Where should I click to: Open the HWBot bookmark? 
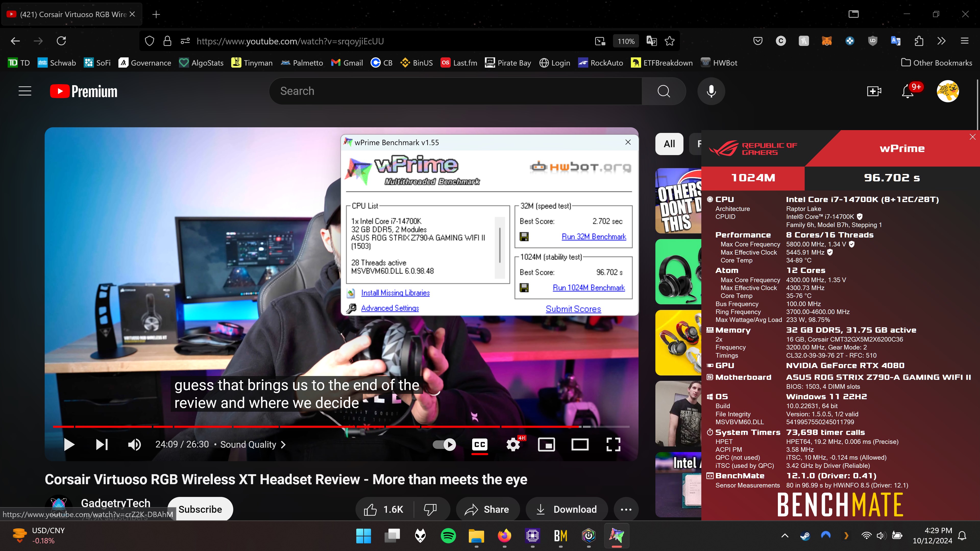click(719, 63)
